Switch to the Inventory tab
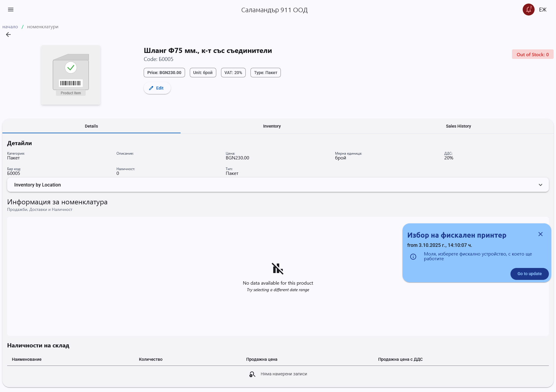This screenshot has width=556, height=392. coord(272,126)
